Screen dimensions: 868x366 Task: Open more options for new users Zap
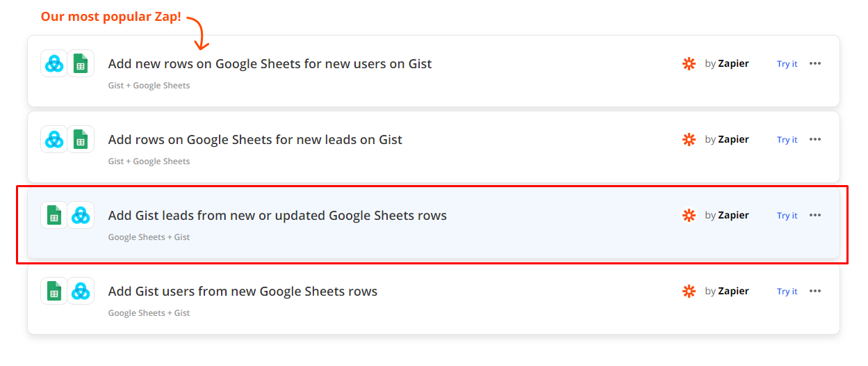pos(815,64)
